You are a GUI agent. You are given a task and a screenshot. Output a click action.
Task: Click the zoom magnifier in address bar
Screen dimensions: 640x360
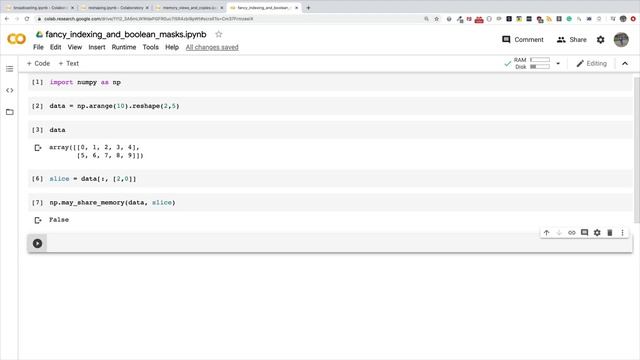point(426,19)
